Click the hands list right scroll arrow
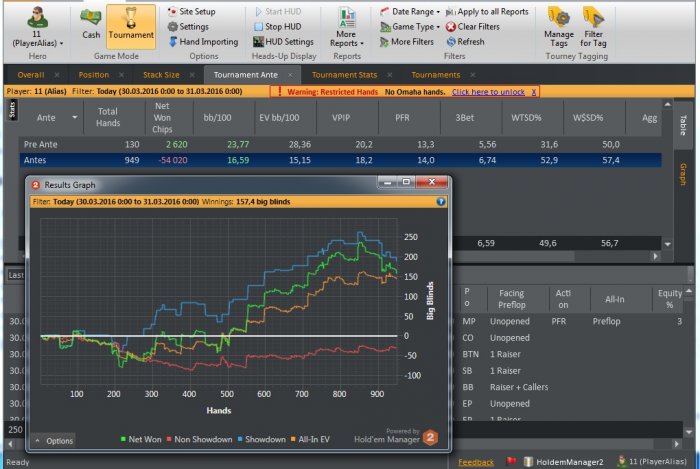This screenshot has width=700, height=469. (677, 444)
